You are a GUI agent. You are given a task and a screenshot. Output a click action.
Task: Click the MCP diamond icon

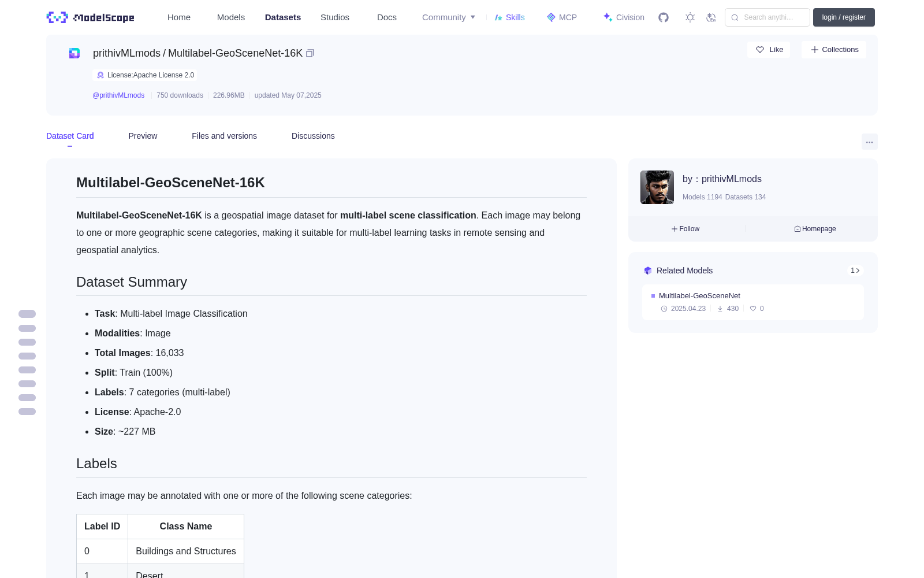tap(551, 17)
